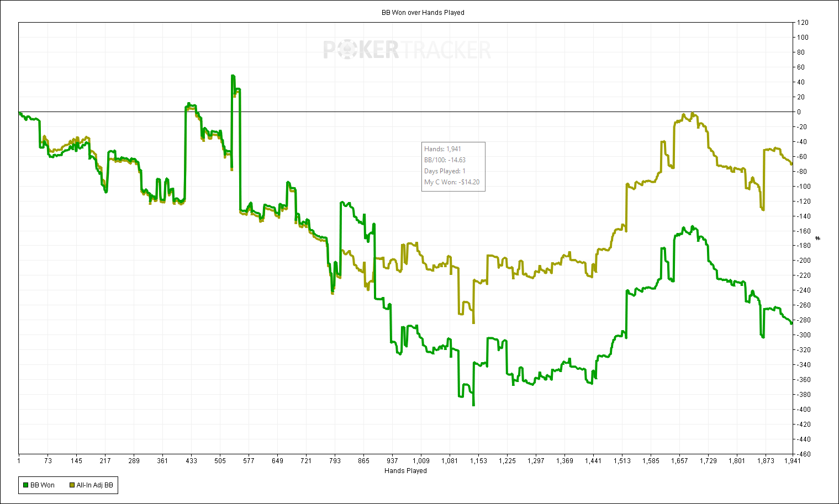The height and width of the screenshot is (504, 839).
Task: Click the olive All-In Adj BB legend swatch
Action: (72, 485)
